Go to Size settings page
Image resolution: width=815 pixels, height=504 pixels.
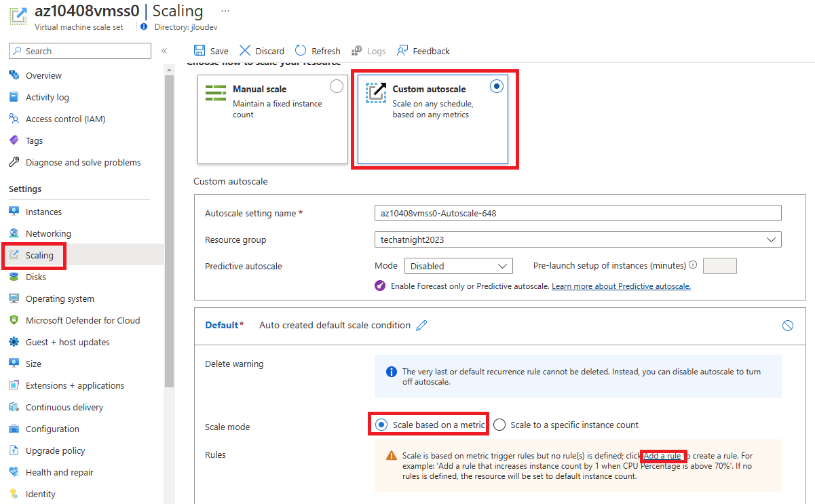[33, 364]
